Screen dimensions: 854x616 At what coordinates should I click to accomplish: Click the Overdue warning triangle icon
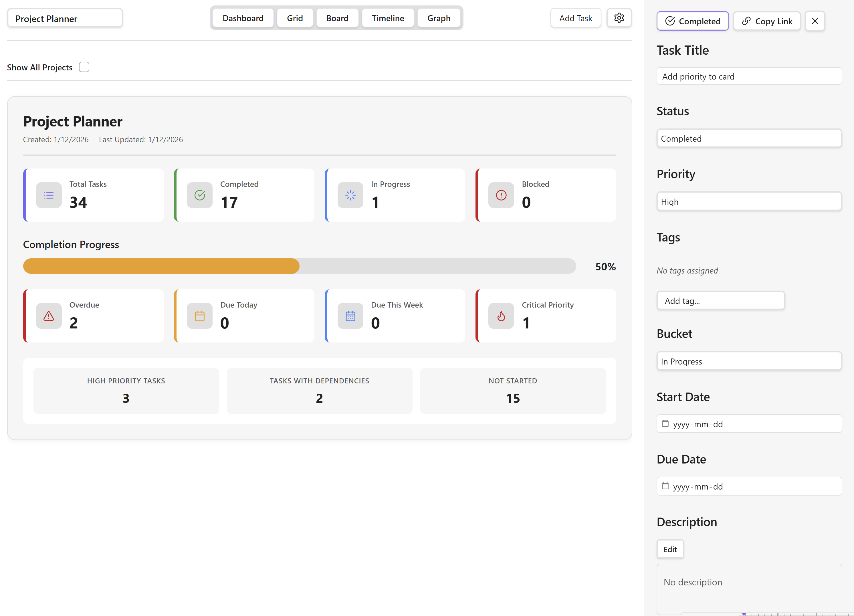click(x=49, y=316)
